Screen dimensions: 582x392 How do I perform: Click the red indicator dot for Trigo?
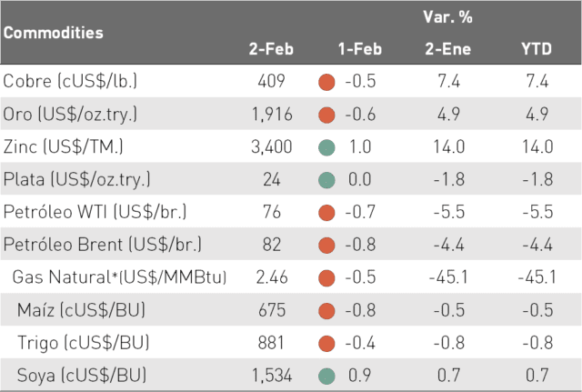(x=326, y=344)
